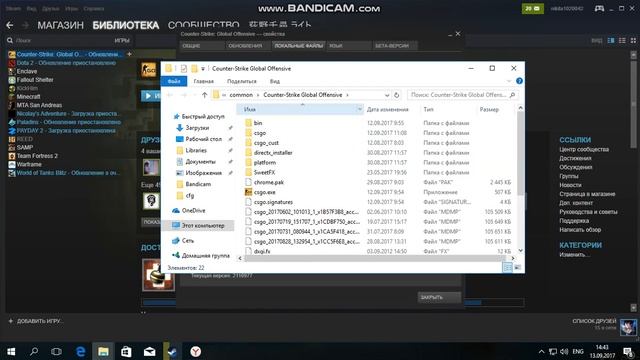Screen dimensions: 640x360
Task: Open Быстрый доступ in navigation pane
Action: click(202, 117)
